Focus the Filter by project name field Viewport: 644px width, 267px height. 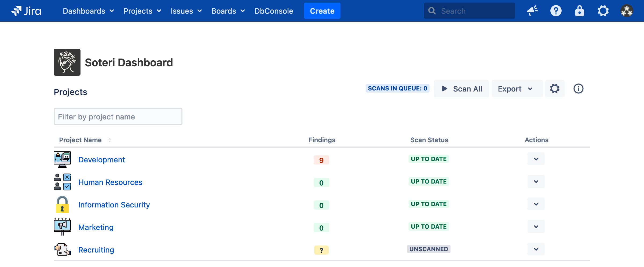pos(118,117)
